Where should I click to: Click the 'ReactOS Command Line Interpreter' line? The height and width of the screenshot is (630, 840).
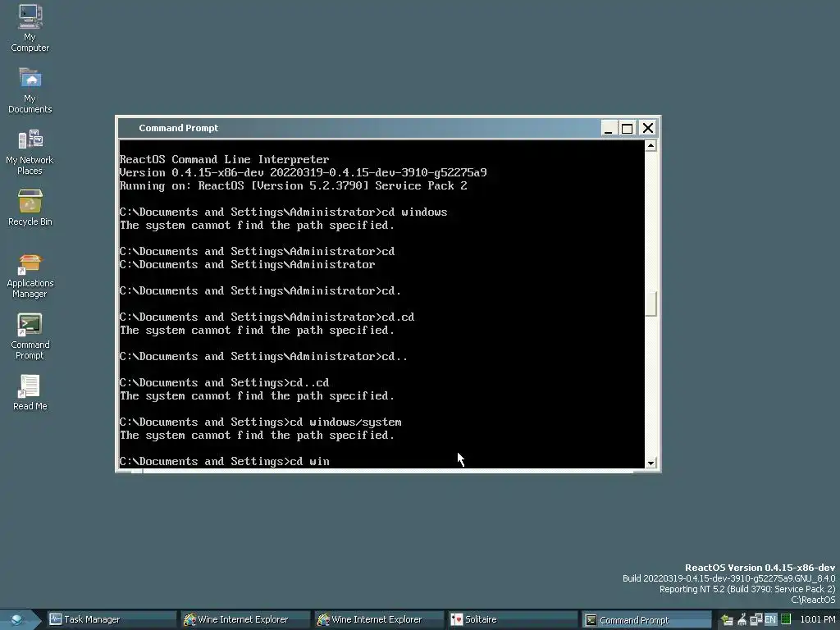225,160
